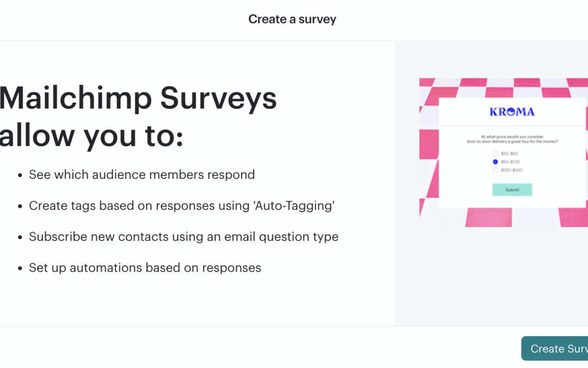Click the price question text in the preview
Viewport: 588px width, 368px height.
point(512,140)
